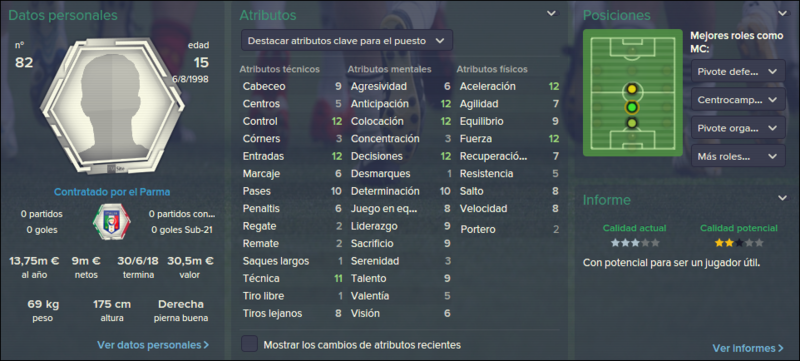800x361 pixels.
Task: Select the yellow attacking midfield position dot
Action: pos(632,89)
